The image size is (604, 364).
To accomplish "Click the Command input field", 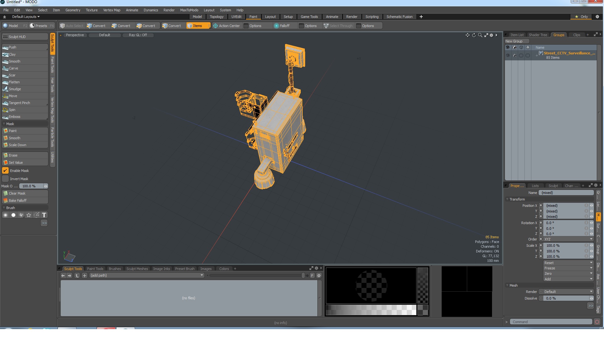I will [551, 322].
